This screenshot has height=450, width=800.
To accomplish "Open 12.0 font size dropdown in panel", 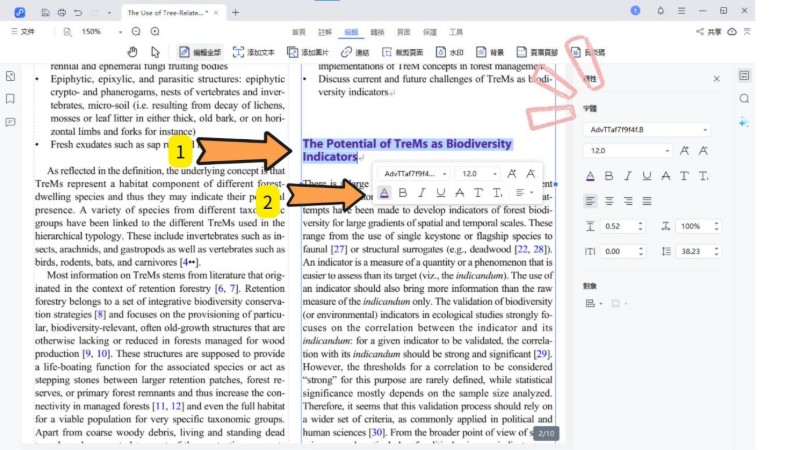I will (628, 151).
